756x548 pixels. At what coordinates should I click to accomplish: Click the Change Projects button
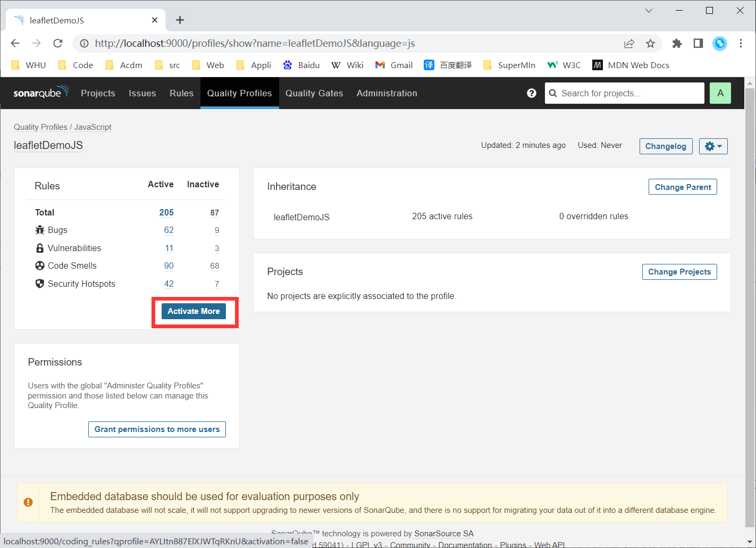[679, 272]
